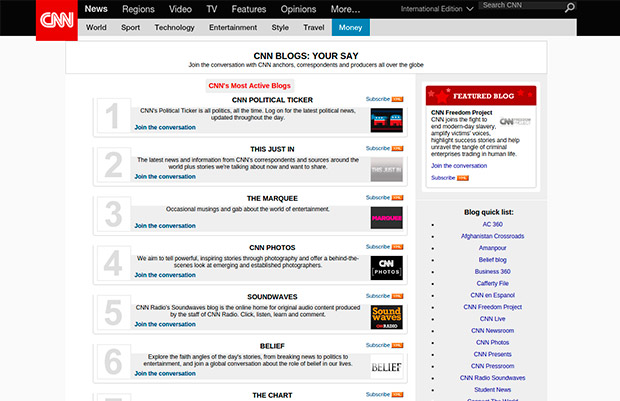Join the conversation for The Marquee
This screenshot has width=620, height=401.
coord(165,226)
